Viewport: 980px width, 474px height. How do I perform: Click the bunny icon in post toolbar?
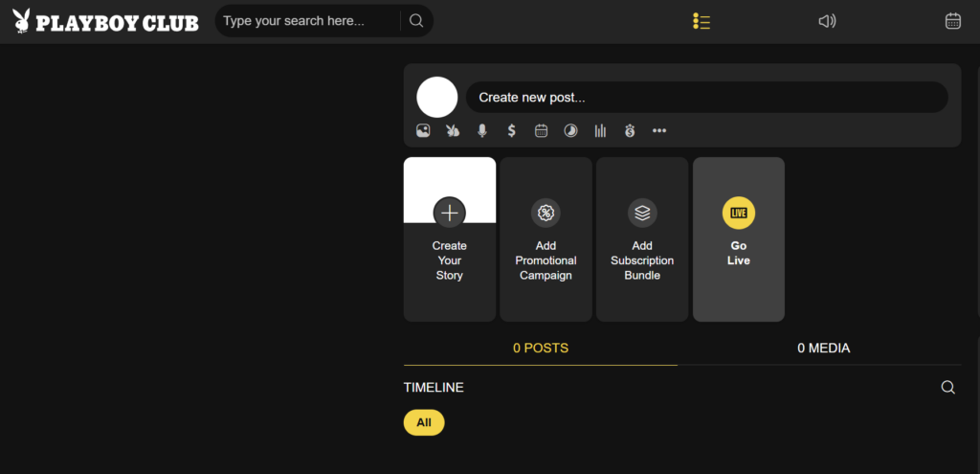click(453, 130)
